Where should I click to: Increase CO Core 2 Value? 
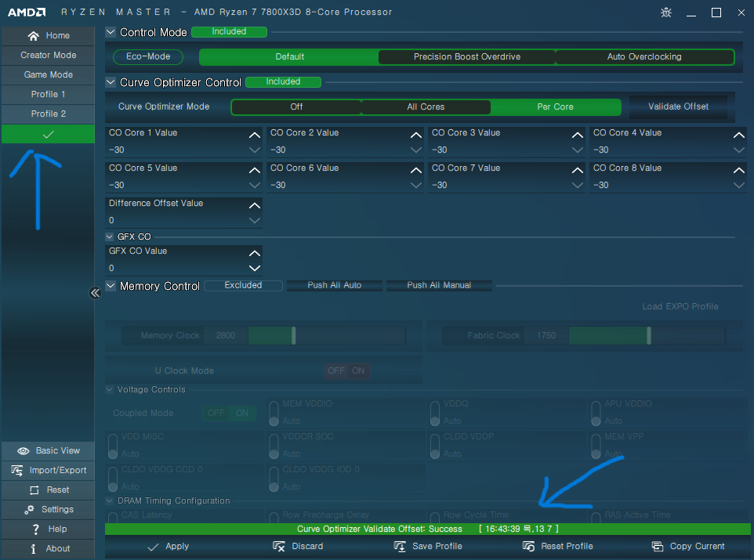pos(416,135)
